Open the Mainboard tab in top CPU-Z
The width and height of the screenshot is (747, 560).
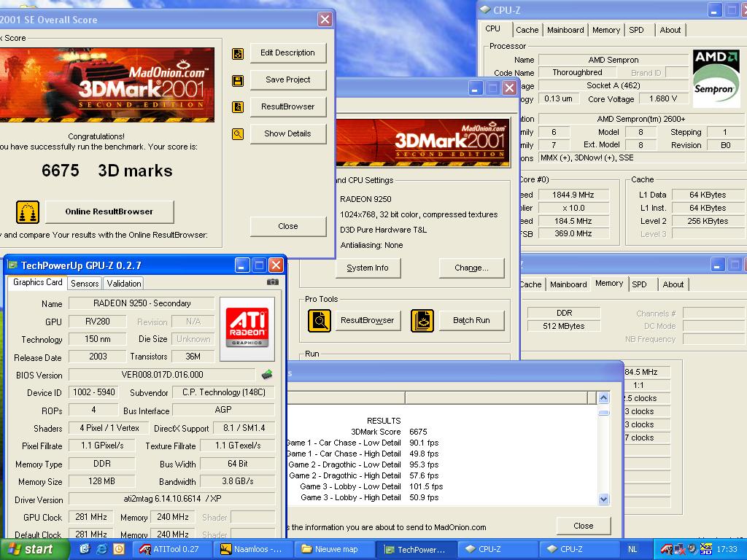565,30
